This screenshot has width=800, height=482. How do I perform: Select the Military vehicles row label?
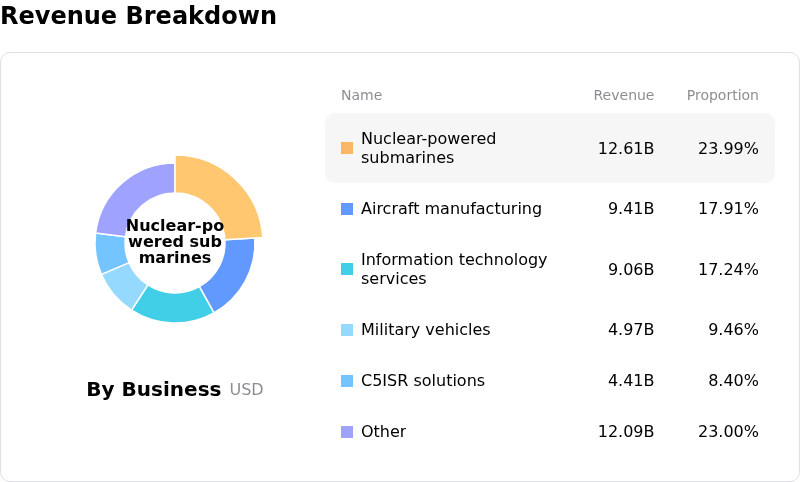pyautogui.click(x=425, y=330)
